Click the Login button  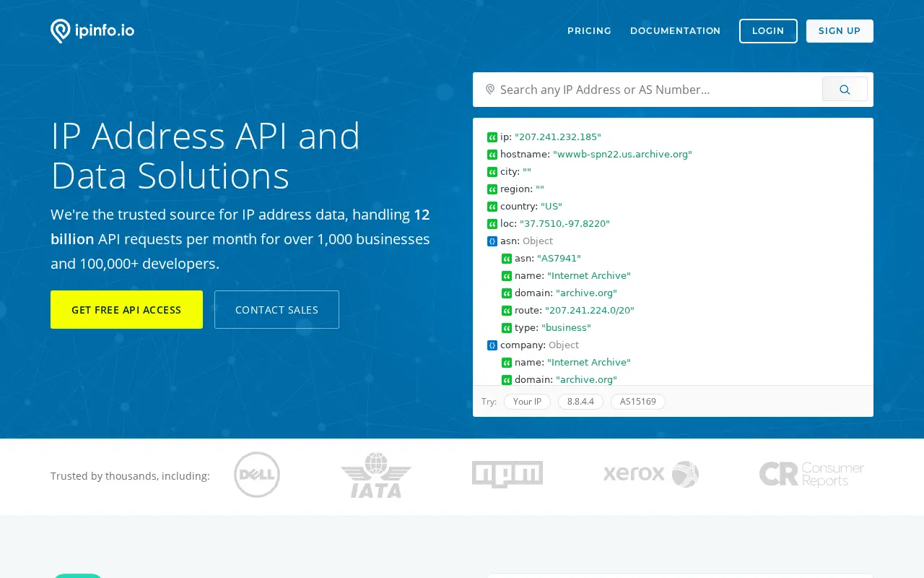[768, 31]
